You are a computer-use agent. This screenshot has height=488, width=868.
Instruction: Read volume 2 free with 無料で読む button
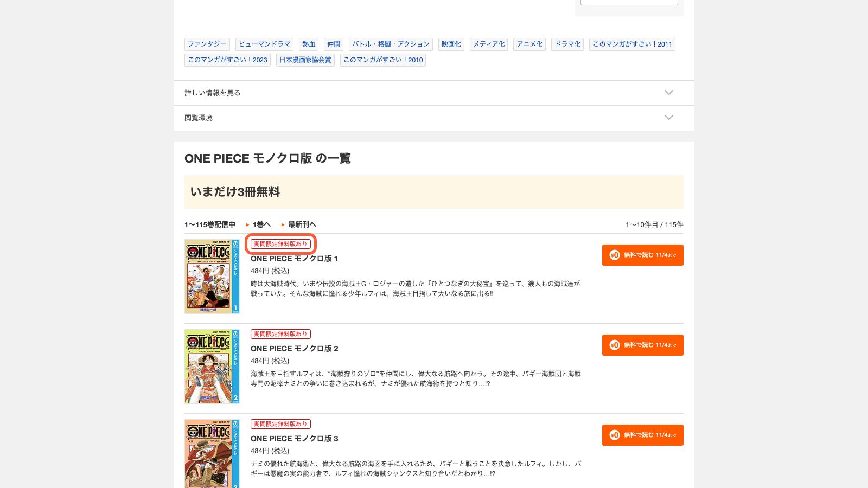(643, 345)
